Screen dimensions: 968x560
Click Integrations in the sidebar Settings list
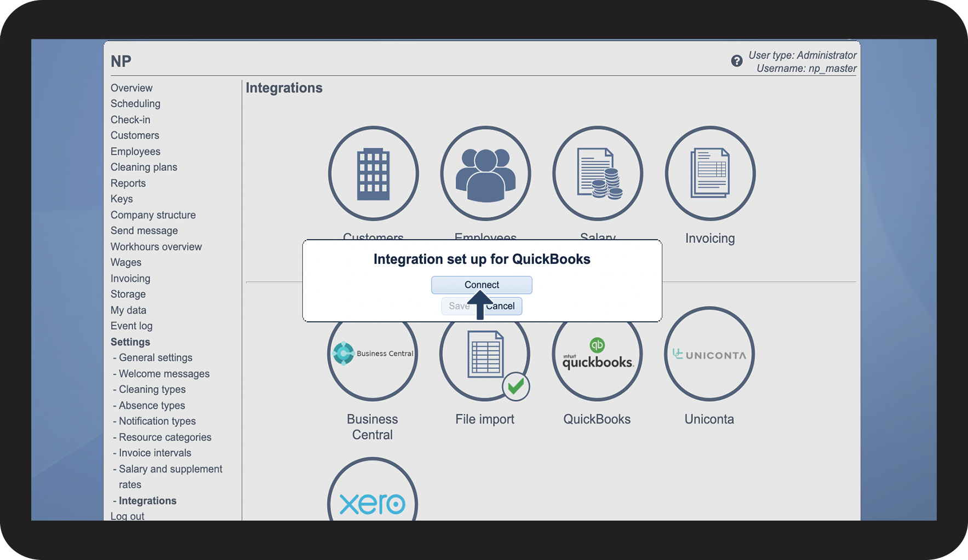(x=147, y=501)
